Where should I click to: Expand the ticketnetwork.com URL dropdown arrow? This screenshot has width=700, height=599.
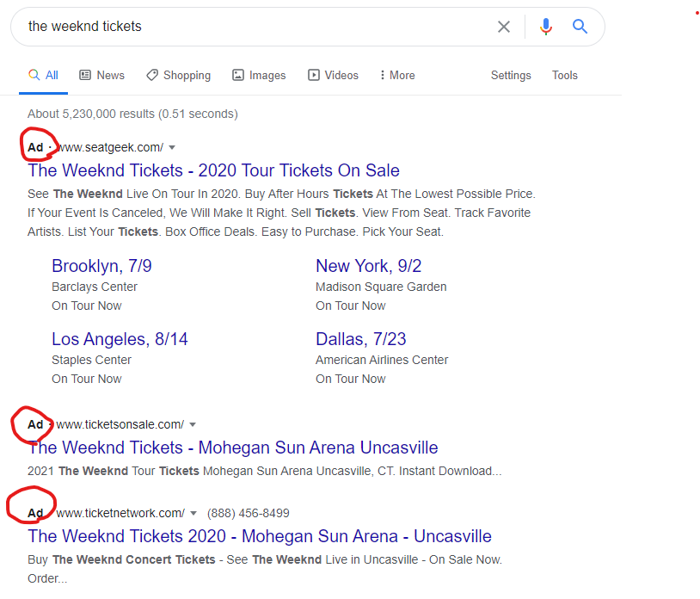coord(194,513)
